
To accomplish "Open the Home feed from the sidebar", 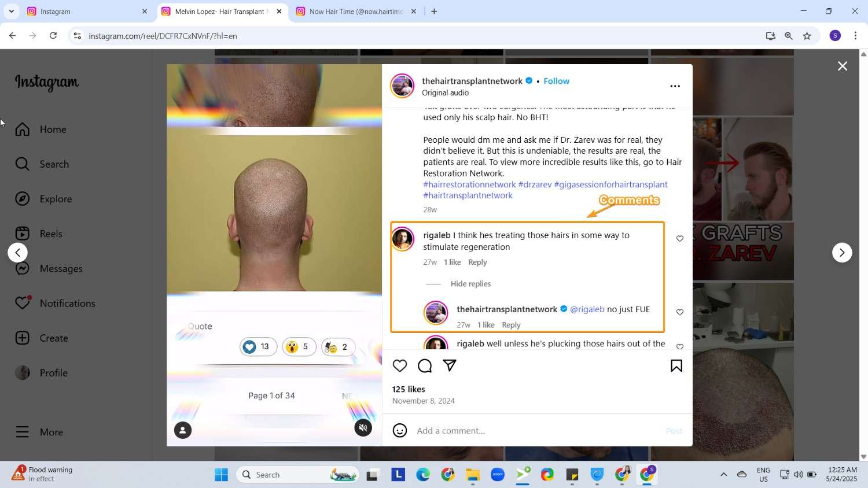I will click(x=53, y=129).
